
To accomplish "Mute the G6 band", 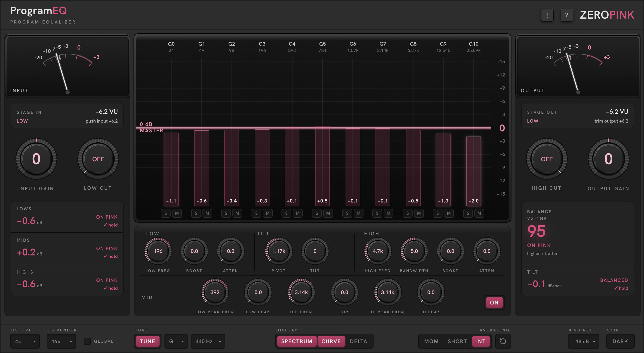I will pos(359,213).
